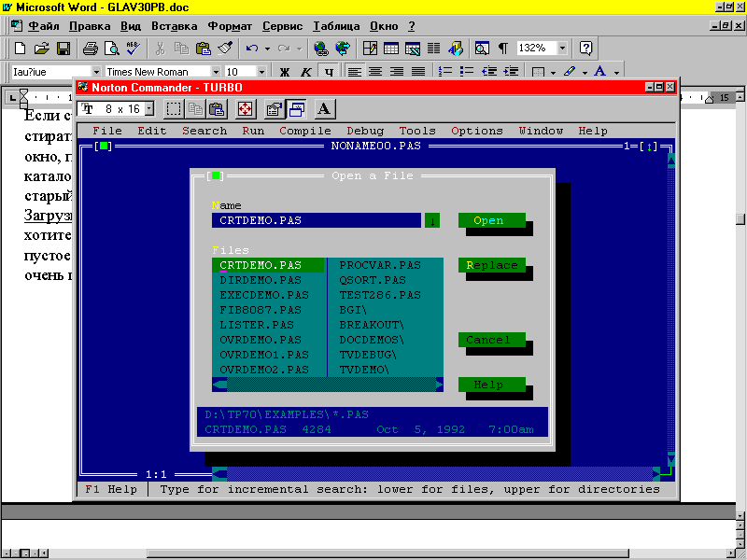This screenshot has width=747, height=560.
Task: Open Print Preview in Word toolbar
Action: click(x=111, y=49)
